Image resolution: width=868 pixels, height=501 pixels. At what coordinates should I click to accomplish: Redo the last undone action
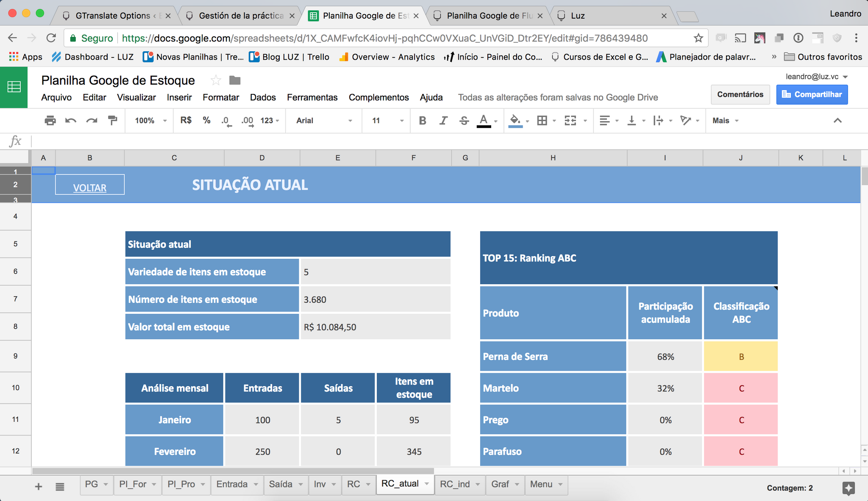point(92,121)
